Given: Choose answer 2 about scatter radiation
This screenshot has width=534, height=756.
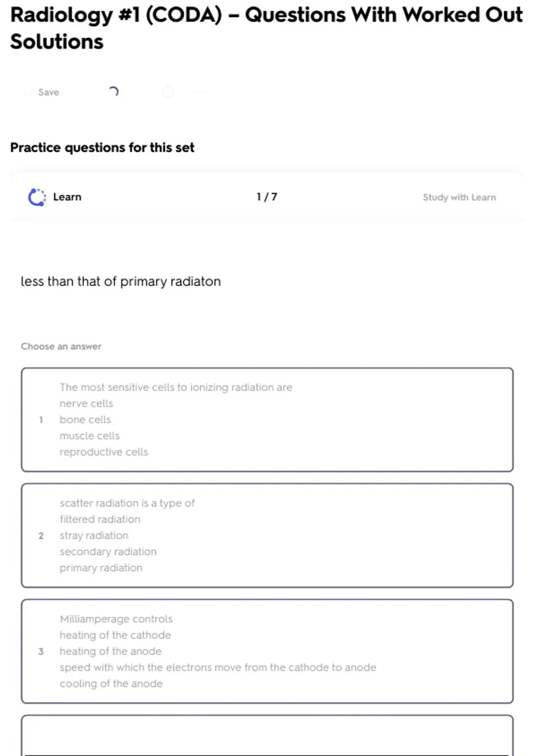Looking at the screenshot, I should pyautogui.click(x=267, y=535).
